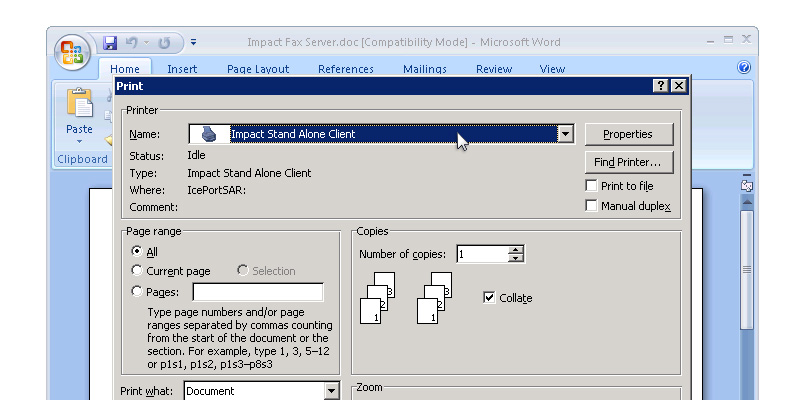The height and width of the screenshot is (400, 800).
Task: Check the Manual duplex option
Action: click(x=592, y=206)
